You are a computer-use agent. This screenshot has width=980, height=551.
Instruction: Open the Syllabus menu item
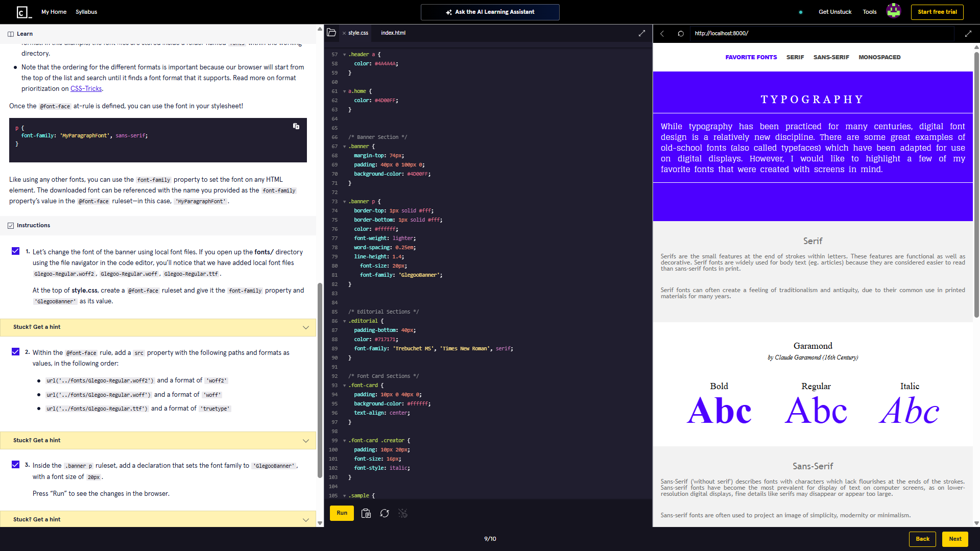click(86, 12)
